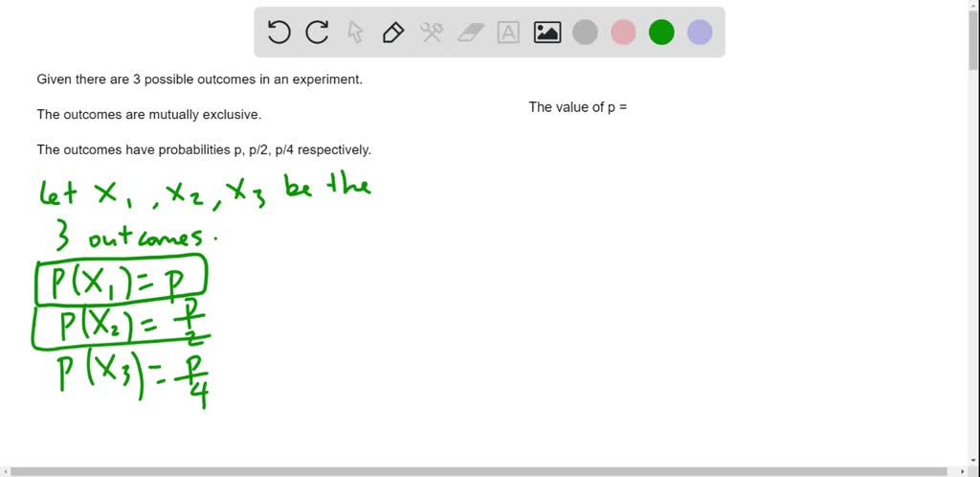
Task: Select the pointer selection tool
Action: [355, 32]
